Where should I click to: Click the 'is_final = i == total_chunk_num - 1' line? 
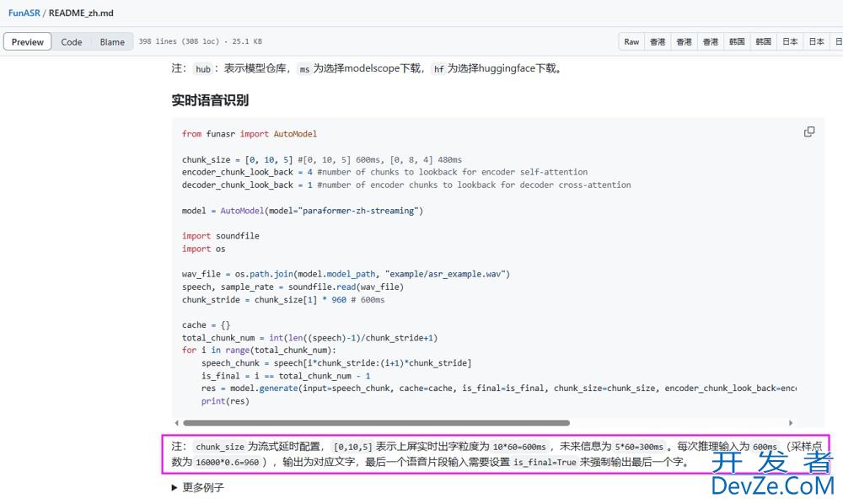[286, 376]
